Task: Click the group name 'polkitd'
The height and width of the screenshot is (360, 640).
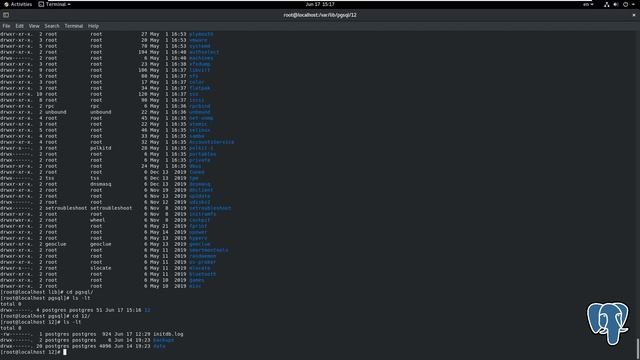Action: coord(101,148)
